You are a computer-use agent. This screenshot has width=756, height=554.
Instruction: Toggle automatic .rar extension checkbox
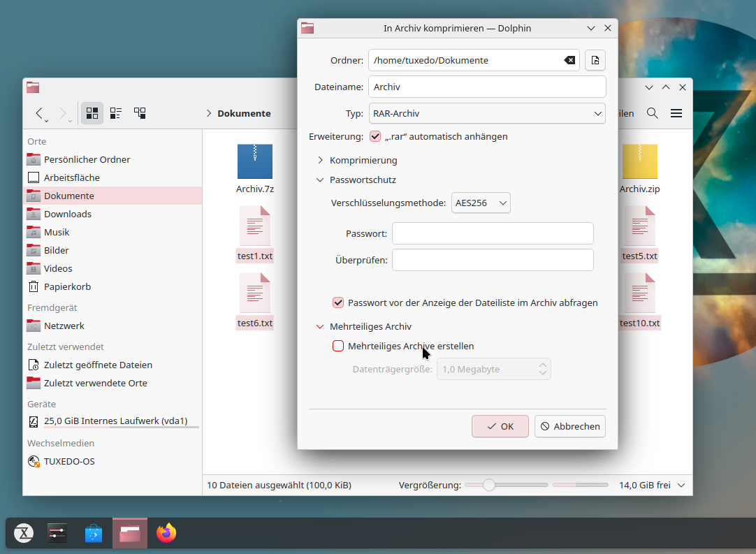pyautogui.click(x=375, y=136)
